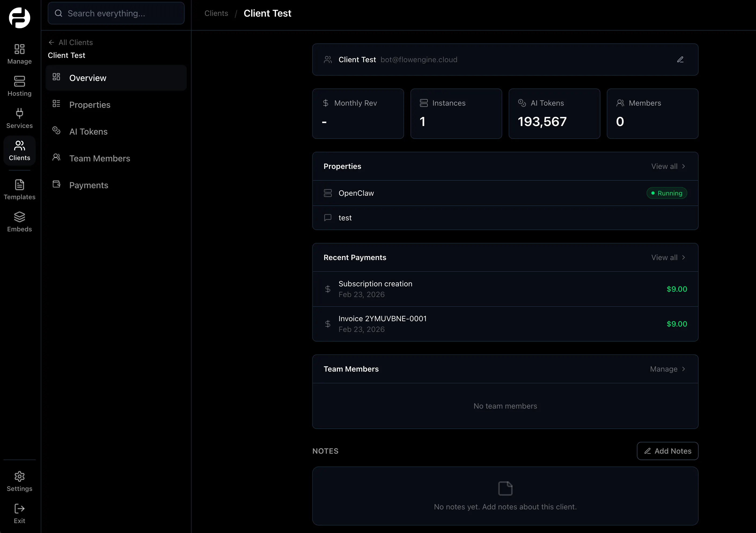
Task: Open the test property row
Action: (505, 218)
